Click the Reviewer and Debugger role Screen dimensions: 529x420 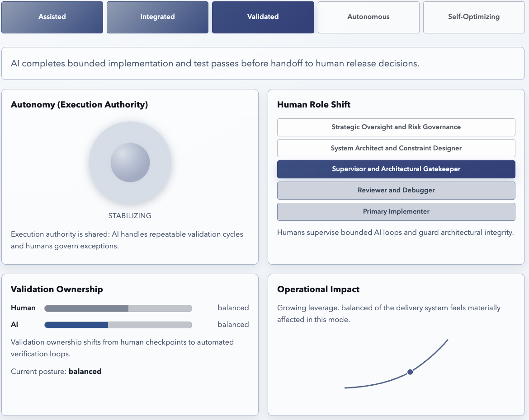(x=396, y=190)
